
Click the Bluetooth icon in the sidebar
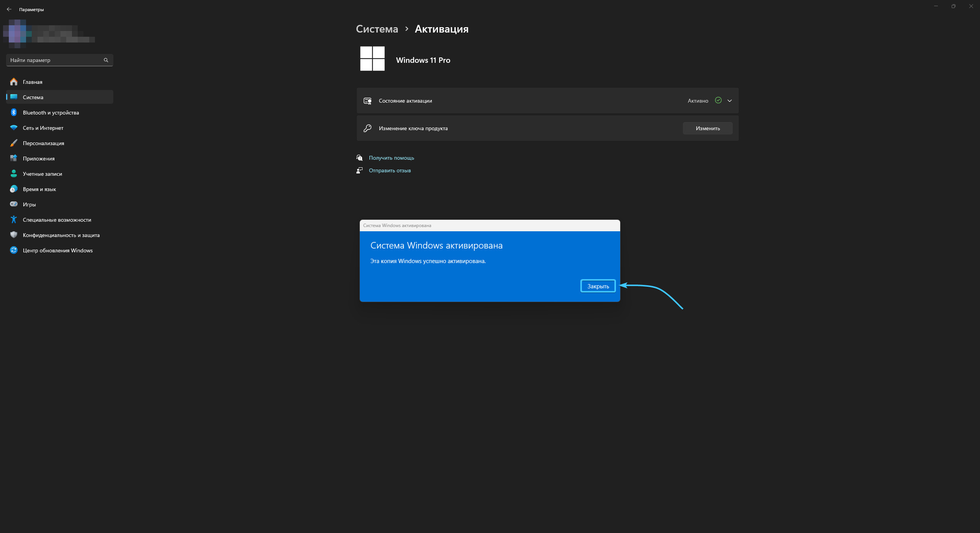14,113
